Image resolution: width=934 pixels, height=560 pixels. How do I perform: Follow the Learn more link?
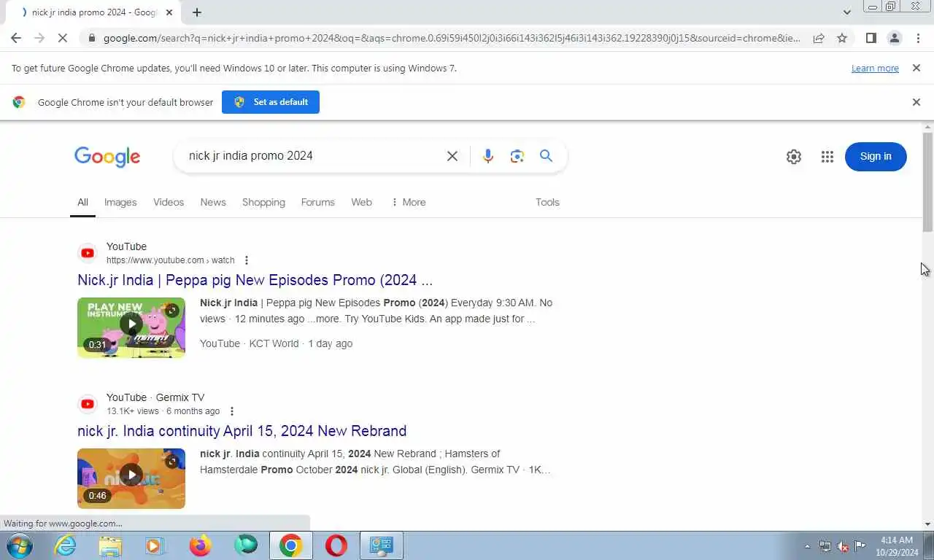pyautogui.click(x=875, y=68)
